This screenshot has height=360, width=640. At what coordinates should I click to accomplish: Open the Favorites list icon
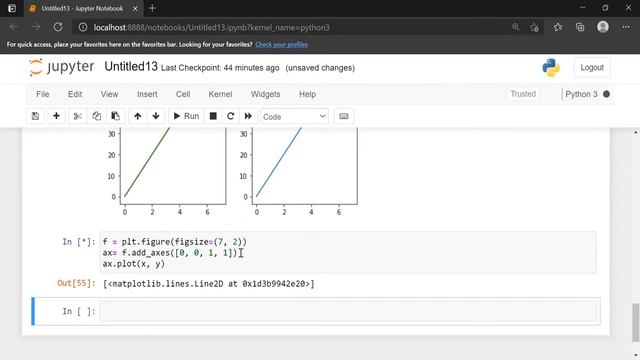pos(558,27)
